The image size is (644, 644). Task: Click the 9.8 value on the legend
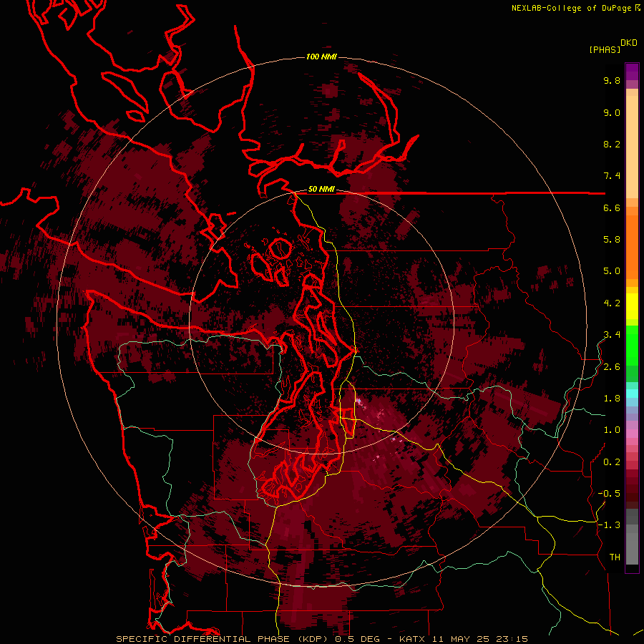(x=612, y=80)
